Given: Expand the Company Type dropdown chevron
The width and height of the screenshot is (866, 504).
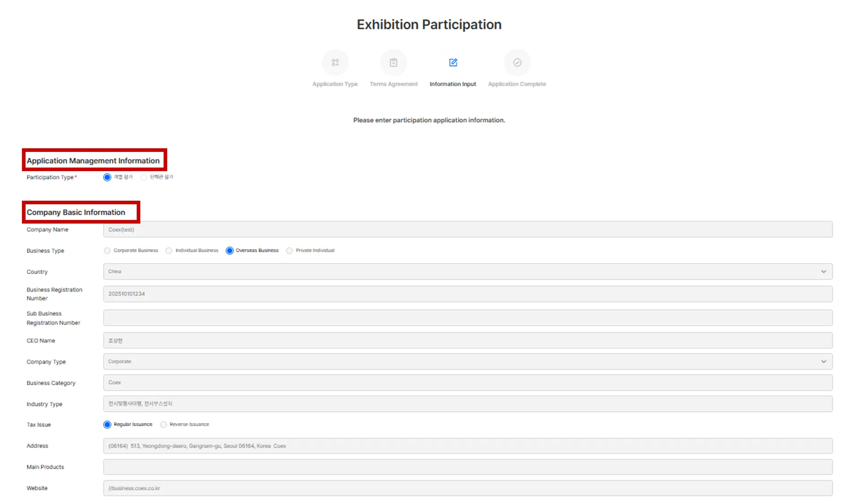Looking at the screenshot, I should point(823,362).
